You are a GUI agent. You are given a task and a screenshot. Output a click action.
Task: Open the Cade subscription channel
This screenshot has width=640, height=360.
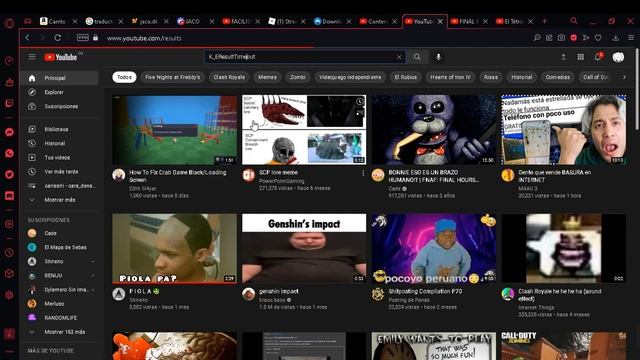(x=60, y=233)
